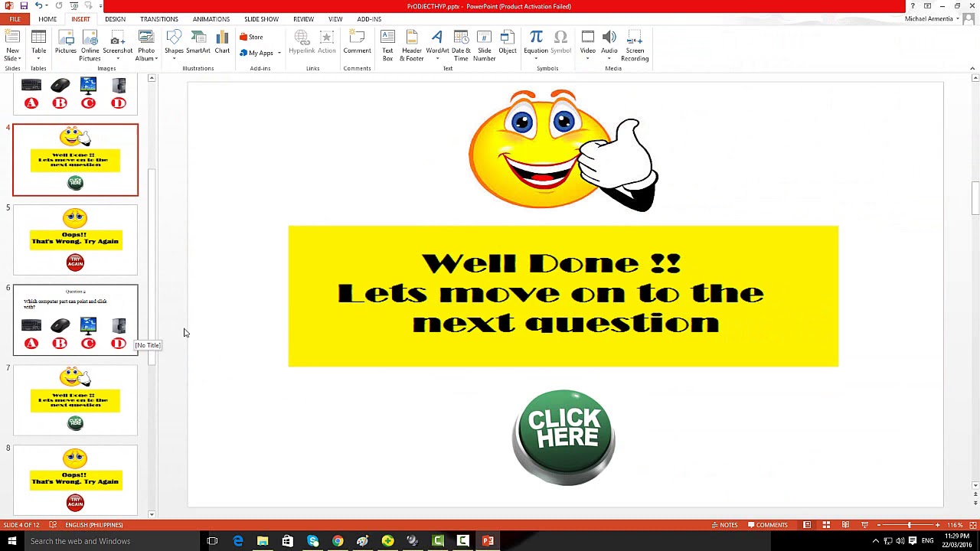Switch to the SLIDE SHOW tab
Screen dimensions: 980x551
[261, 19]
